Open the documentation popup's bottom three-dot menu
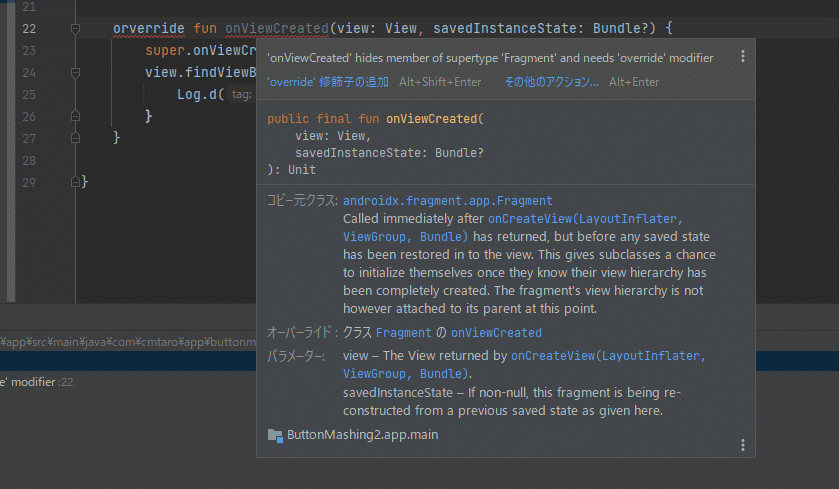Image resolution: width=839 pixels, height=489 pixels. (743, 445)
